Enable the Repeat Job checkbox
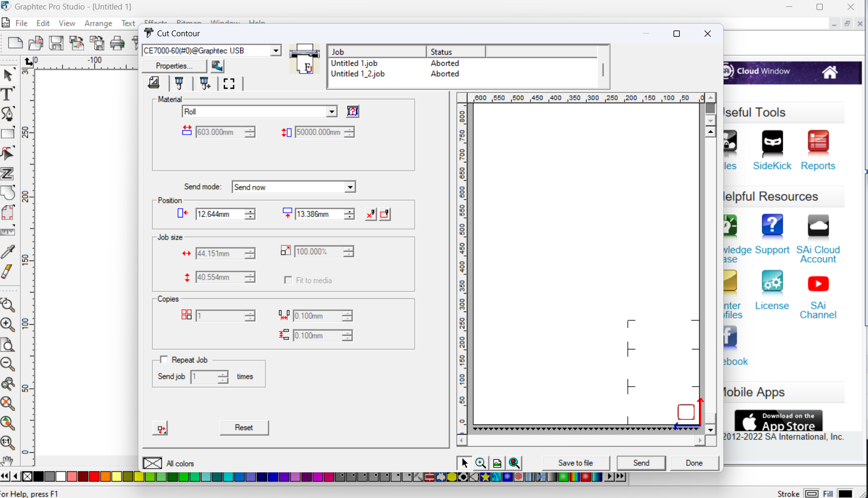Image resolution: width=868 pixels, height=498 pixels. [x=164, y=360]
